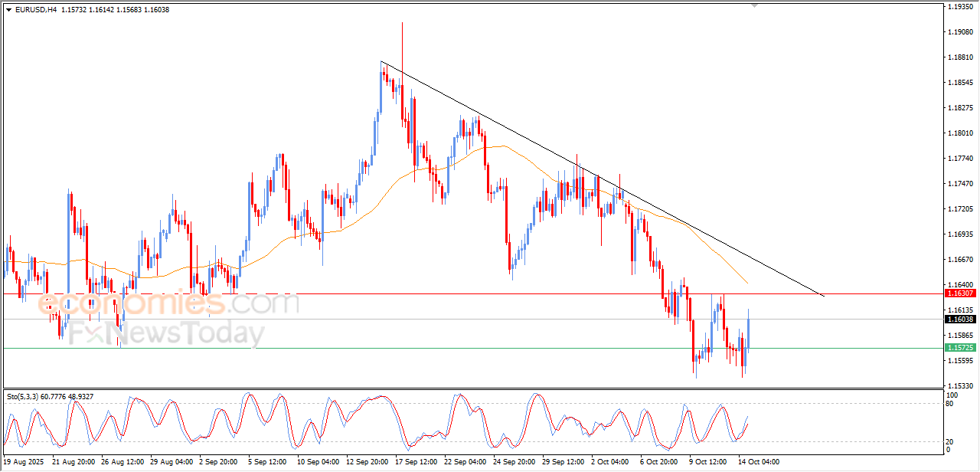Image resolution: width=980 pixels, height=472 pixels.
Task: Select the green horizontal support line
Action: click(472, 348)
